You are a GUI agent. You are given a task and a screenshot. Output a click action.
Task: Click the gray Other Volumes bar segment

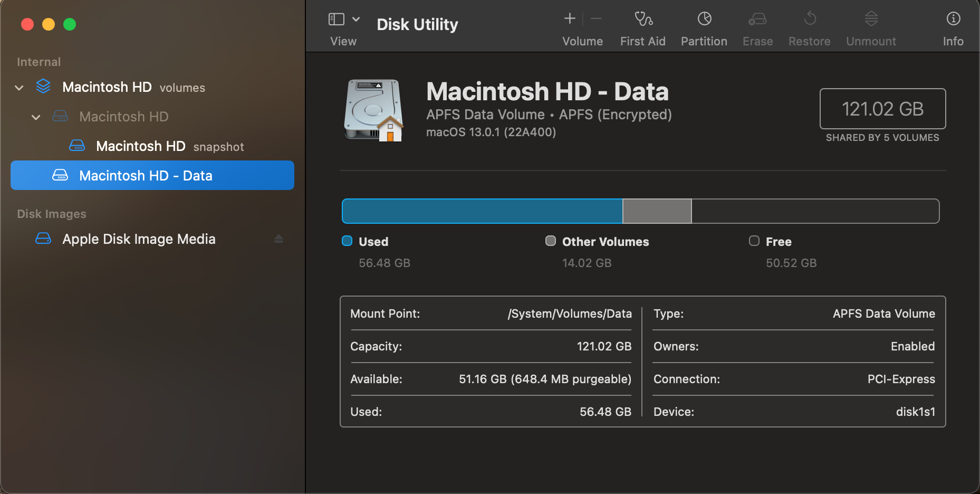[x=657, y=211]
